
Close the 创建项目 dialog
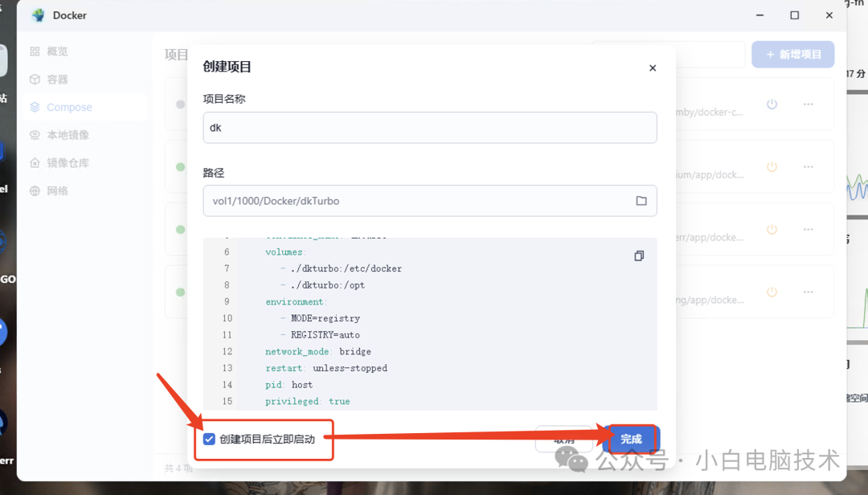653,67
